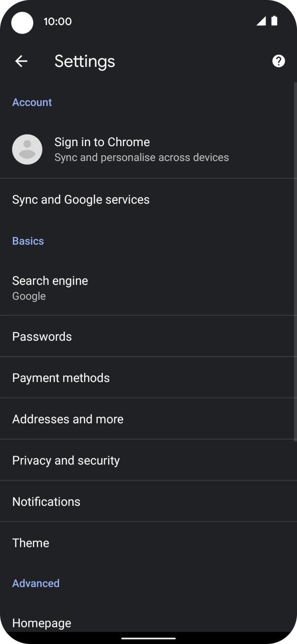Open Privacy and security settings
This screenshot has width=297, height=644.
click(x=66, y=460)
